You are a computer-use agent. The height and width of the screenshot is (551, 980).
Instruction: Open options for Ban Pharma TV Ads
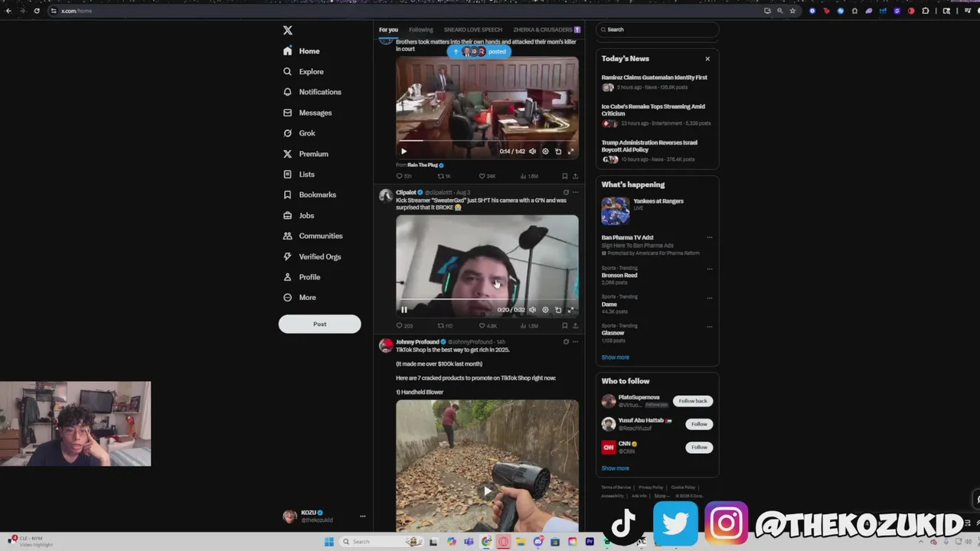point(710,238)
